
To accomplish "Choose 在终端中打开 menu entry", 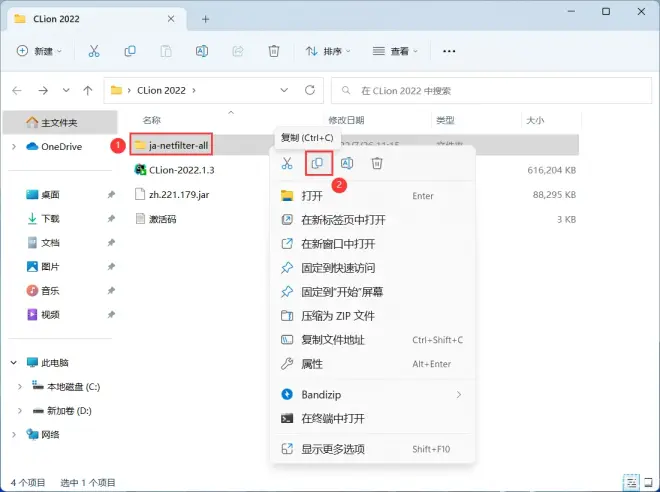I will [x=373, y=418].
